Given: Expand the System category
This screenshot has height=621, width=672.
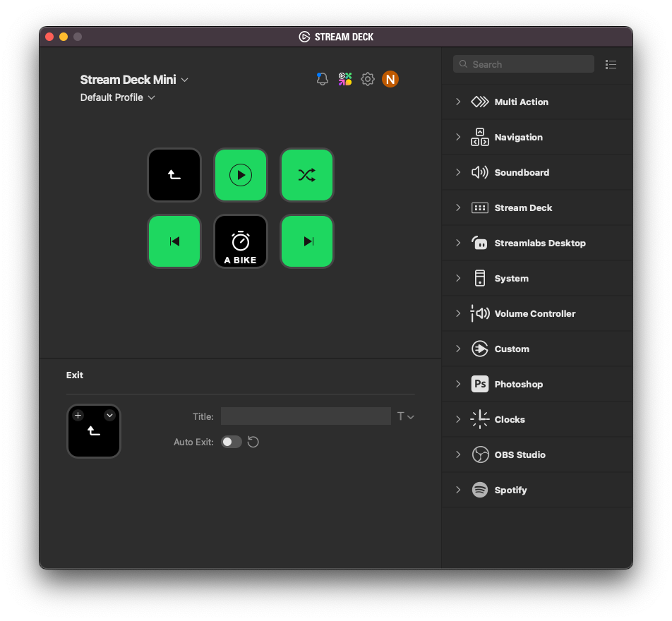Looking at the screenshot, I should 457,278.
